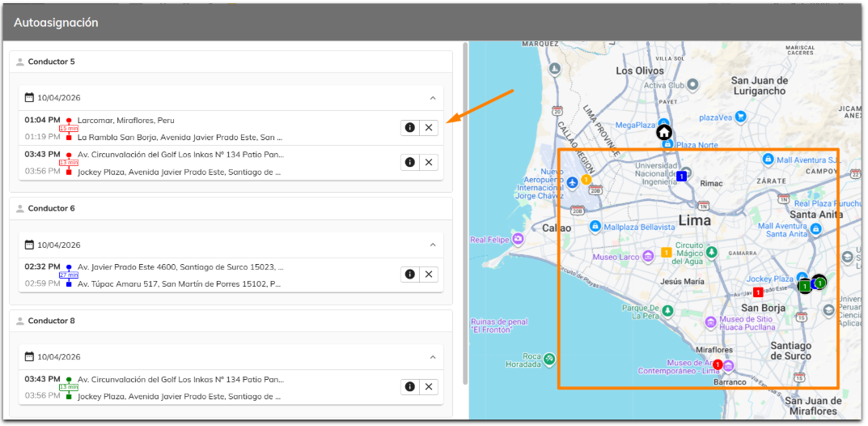Click the Av. Javier Prado Este 4600 pickup

180,267
